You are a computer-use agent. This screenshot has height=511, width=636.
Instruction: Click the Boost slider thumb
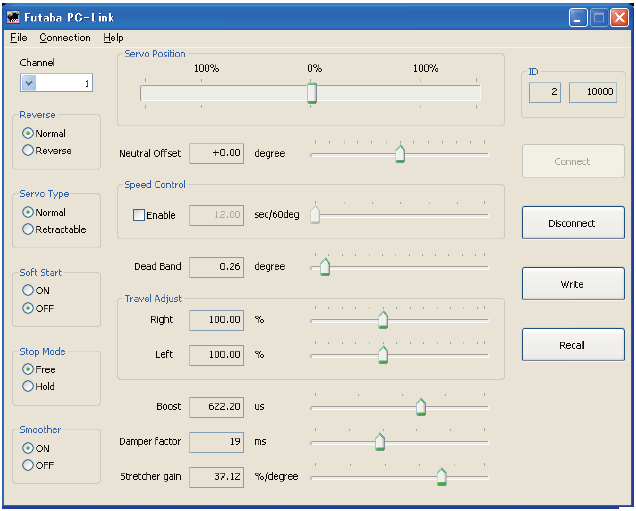coord(421,407)
